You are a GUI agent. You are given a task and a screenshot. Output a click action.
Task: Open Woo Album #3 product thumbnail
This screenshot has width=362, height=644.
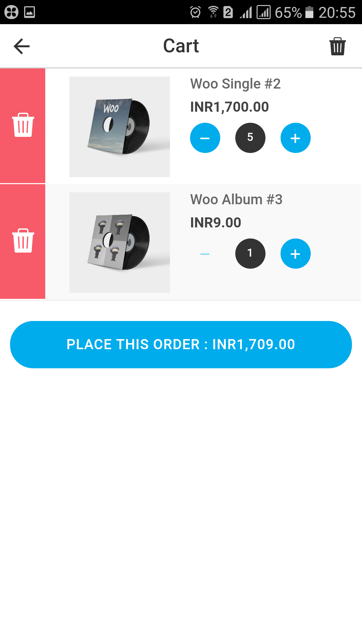tap(120, 243)
